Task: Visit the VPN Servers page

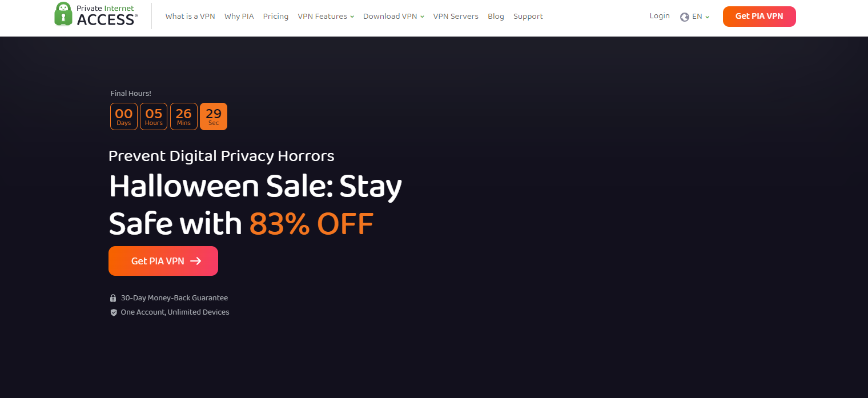Action: (456, 17)
